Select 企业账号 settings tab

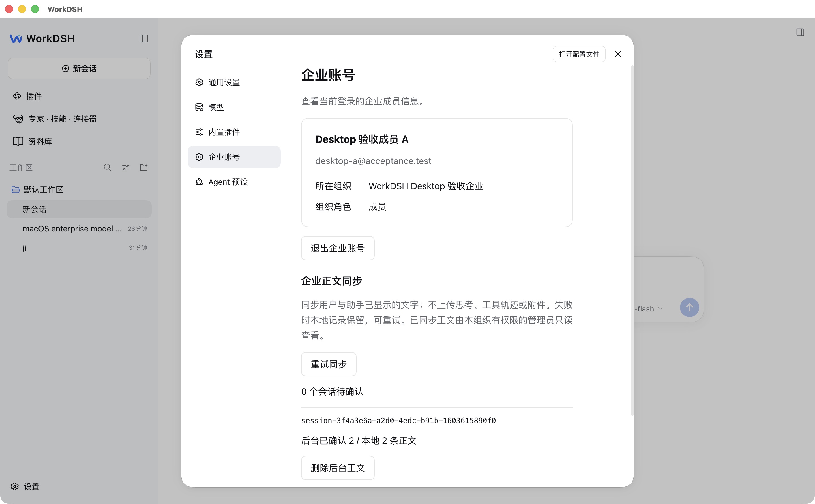pos(234,157)
